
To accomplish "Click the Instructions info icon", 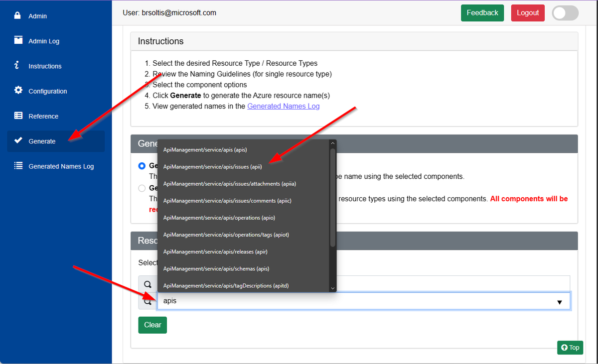I will [x=17, y=65].
